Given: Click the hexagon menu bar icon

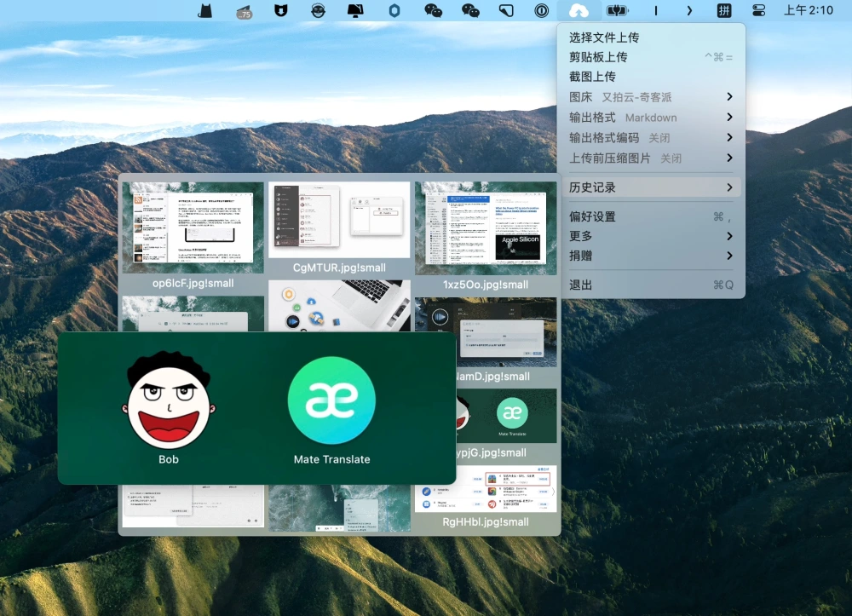Looking at the screenshot, I should pos(394,10).
